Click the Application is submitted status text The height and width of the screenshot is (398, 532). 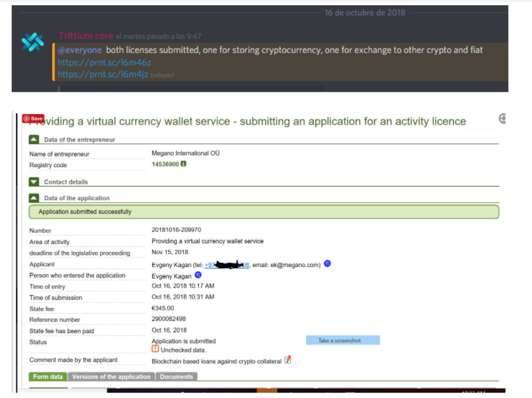pos(183,341)
